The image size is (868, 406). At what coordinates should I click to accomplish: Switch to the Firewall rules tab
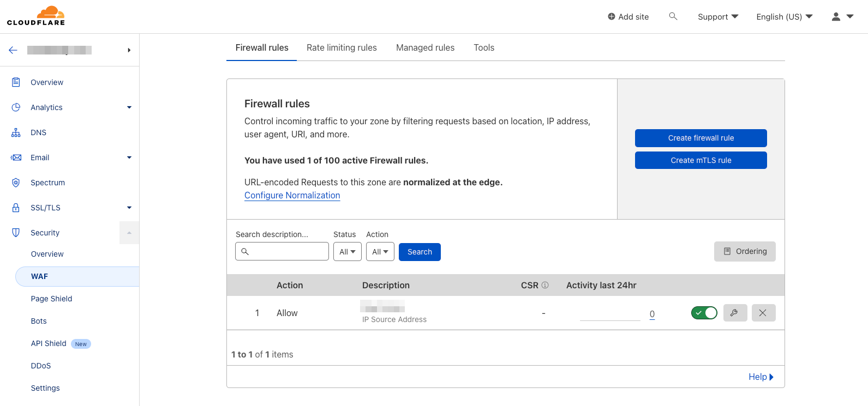(262, 48)
